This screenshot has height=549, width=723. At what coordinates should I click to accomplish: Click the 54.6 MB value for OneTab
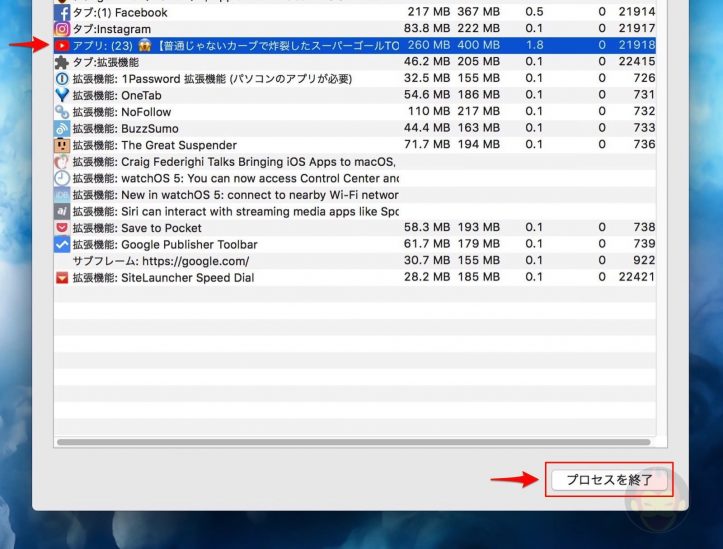coord(427,94)
